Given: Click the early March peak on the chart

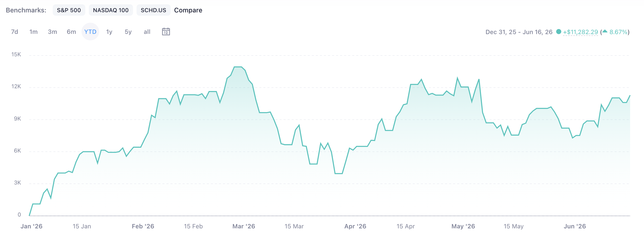Looking at the screenshot, I should pyautogui.click(x=238, y=67).
